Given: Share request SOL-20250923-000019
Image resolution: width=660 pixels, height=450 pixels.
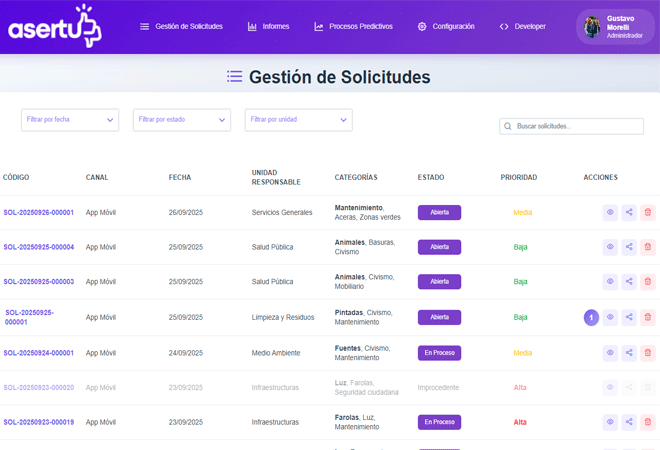Looking at the screenshot, I should [629, 422].
